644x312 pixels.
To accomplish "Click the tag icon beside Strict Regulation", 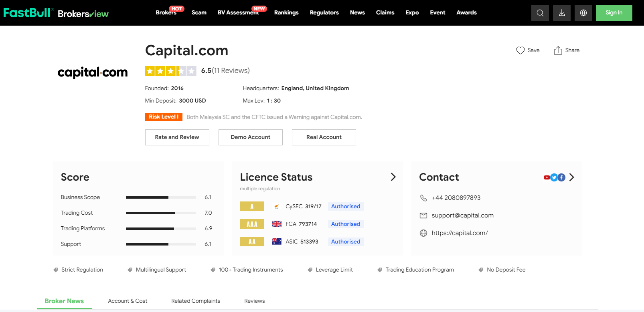I will coord(56,270).
